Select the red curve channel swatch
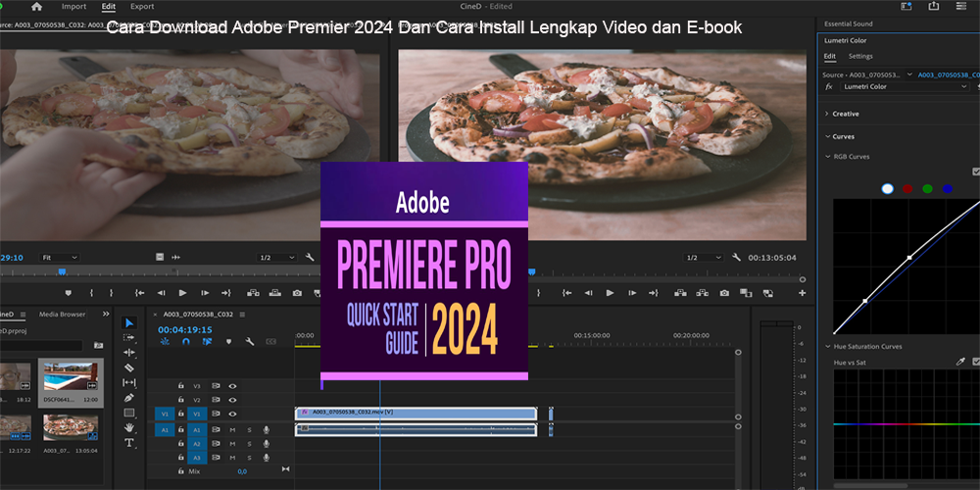Image resolution: width=980 pixels, height=490 pixels. [x=907, y=189]
